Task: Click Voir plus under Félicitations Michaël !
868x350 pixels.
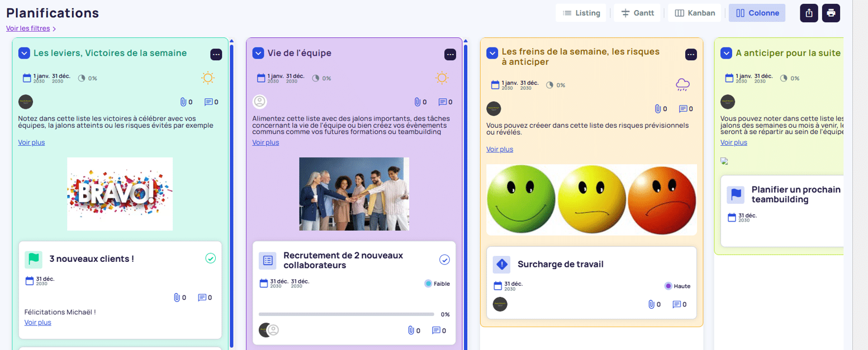Action: 38,322
